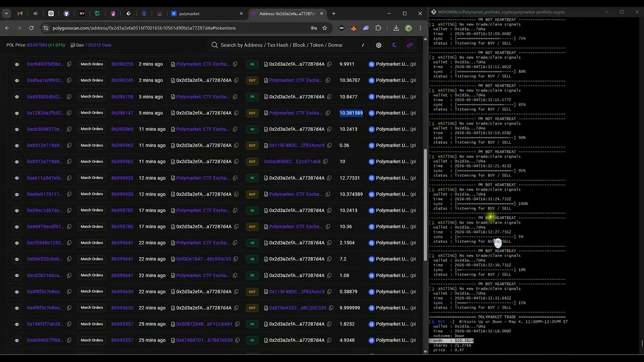
Task: Open address 0x875eA532...aBC20C329
Action: [x=298, y=308]
